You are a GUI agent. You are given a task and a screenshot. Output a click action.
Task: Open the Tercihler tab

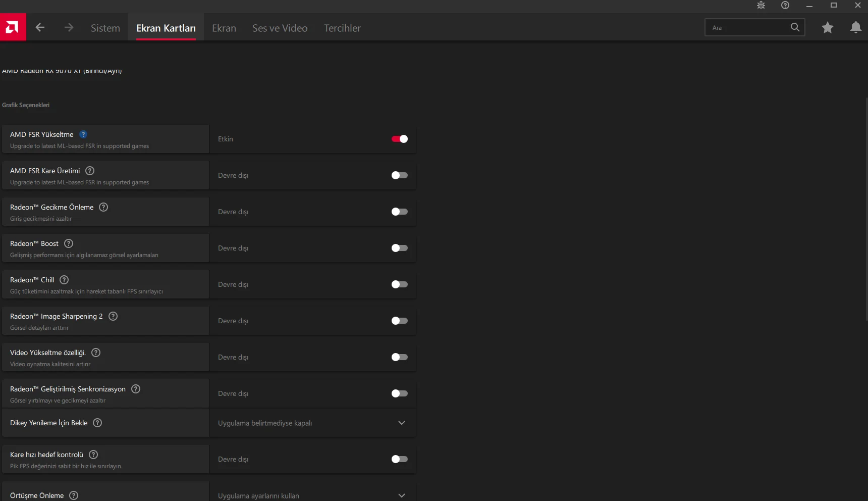tap(342, 28)
